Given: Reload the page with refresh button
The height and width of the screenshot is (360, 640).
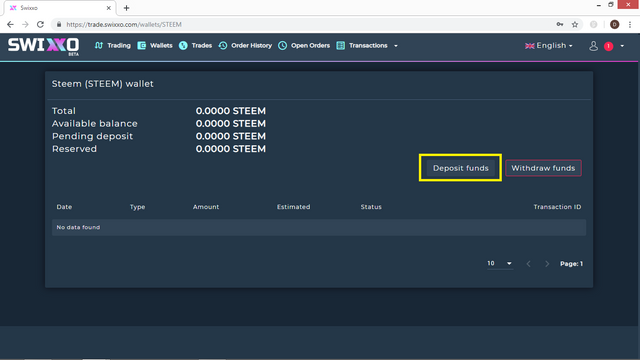Looking at the screenshot, I should 40,24.
